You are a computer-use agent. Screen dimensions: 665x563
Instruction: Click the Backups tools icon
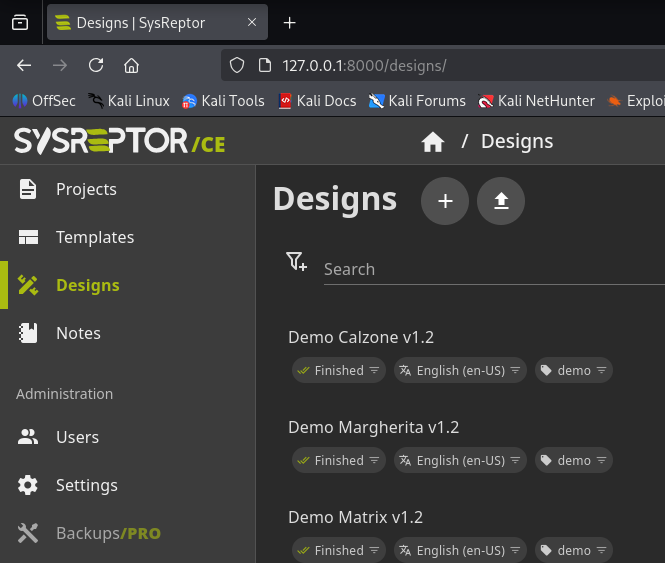point(28,533)
